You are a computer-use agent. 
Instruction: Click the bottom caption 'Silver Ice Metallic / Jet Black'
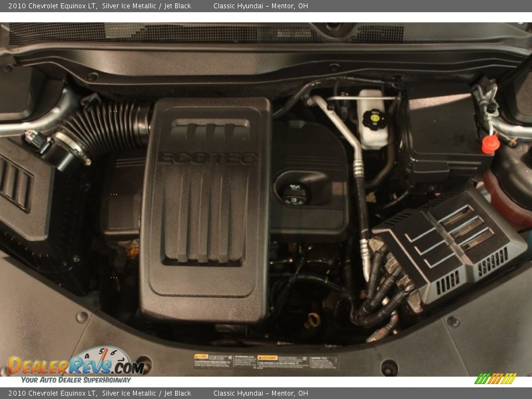click(x=146, y=393)
